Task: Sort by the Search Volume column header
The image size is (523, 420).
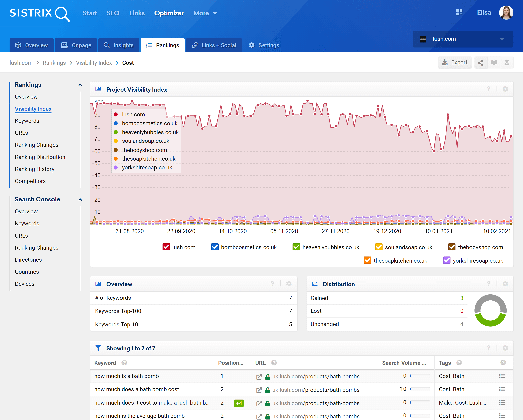Action: [x=404, y=363]
